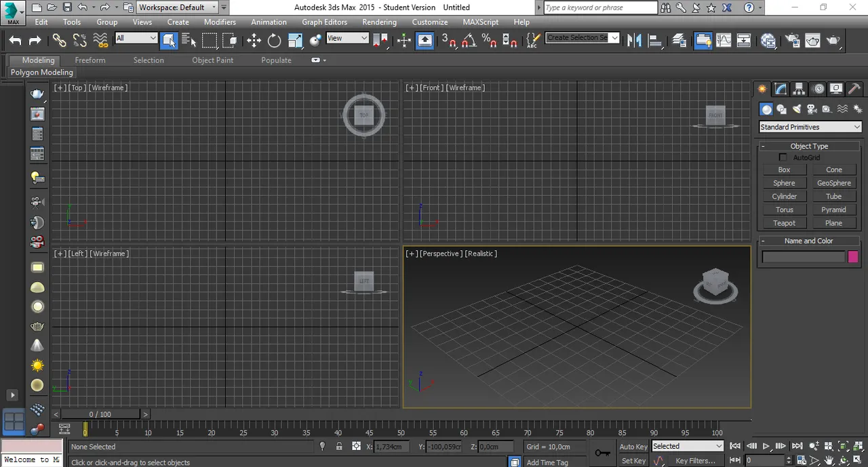Screen dimensions: 868x467
Task: Open the Workspace: Default dropdown
Action: pyautogui.click(x=178, y=7)
